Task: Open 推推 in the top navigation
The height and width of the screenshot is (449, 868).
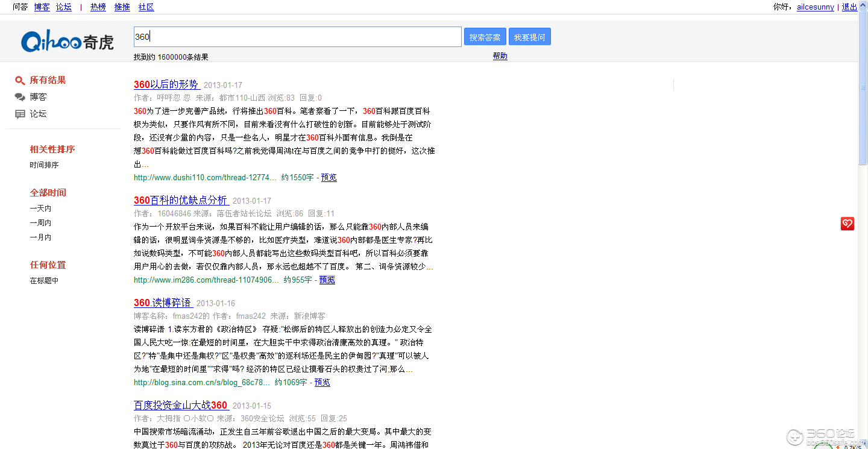Action: point(122,7)
